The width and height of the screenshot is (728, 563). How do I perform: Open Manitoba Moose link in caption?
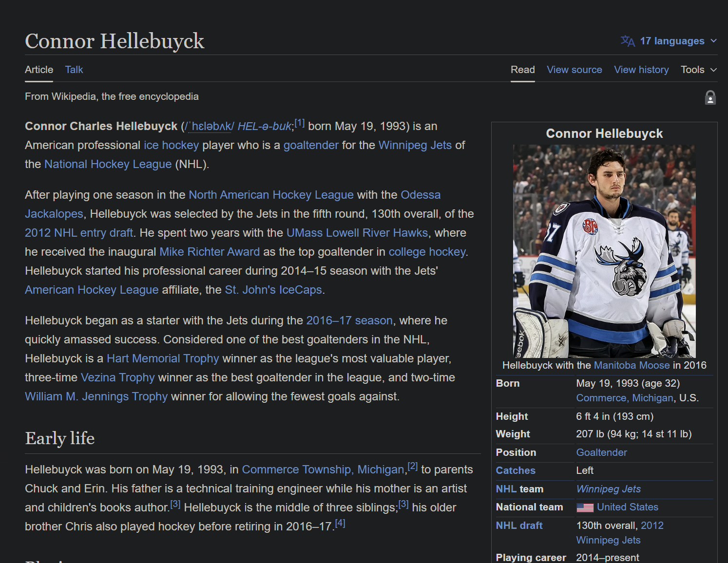[632, 365]
